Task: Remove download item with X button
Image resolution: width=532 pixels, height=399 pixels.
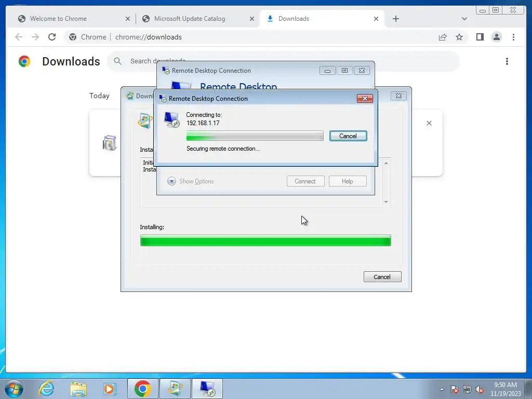Action: coord(429,123)
